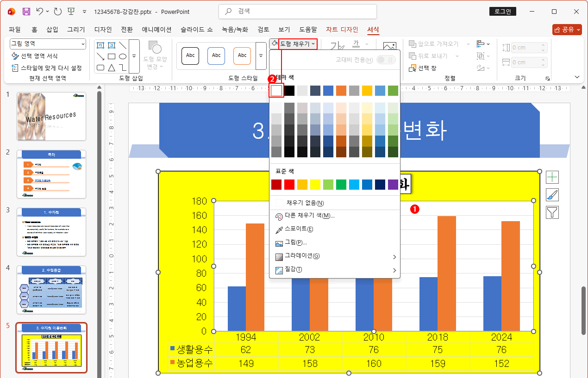This screenshot has width=588, height=378.
Task: Click the Undo icon in title bar
Action: [40, 11]
